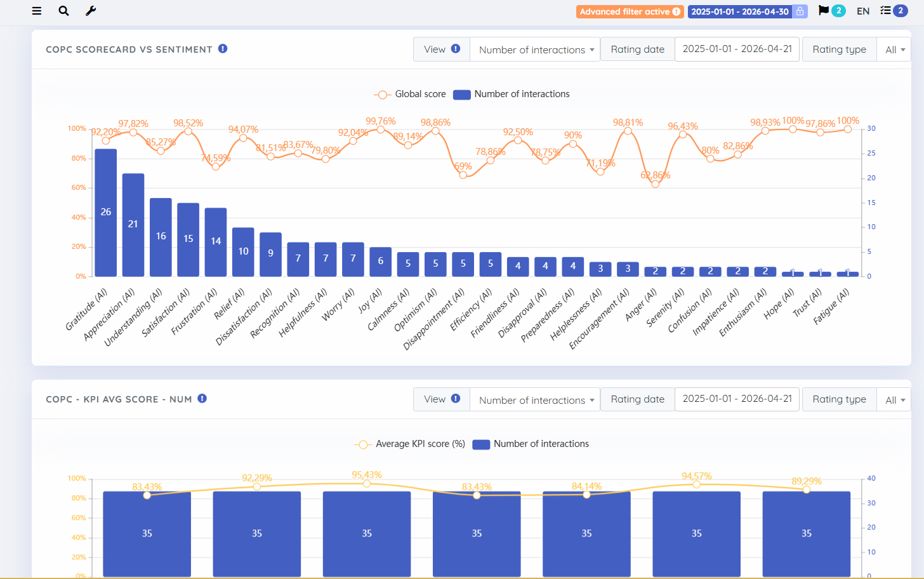Click the Dissatisfaction bar showing 9
924x579 pixels.
(271, 254)
